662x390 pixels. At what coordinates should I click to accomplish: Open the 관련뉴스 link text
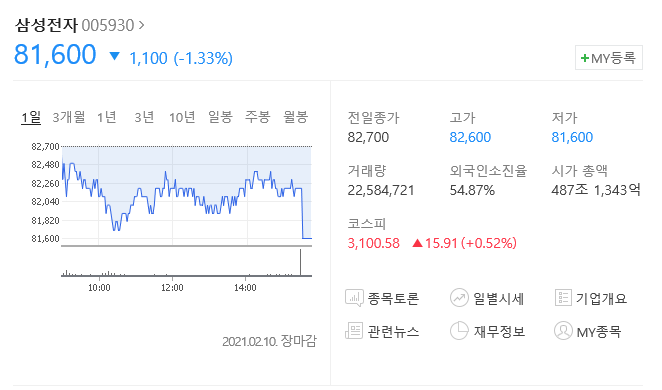(x=393, y=331)
